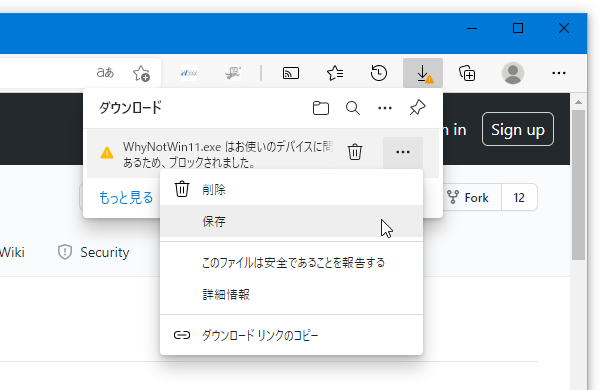The width and height of the screenshot is (600, 390).
Task: Click the scrollbar up arrow
Action: point(578,102)
